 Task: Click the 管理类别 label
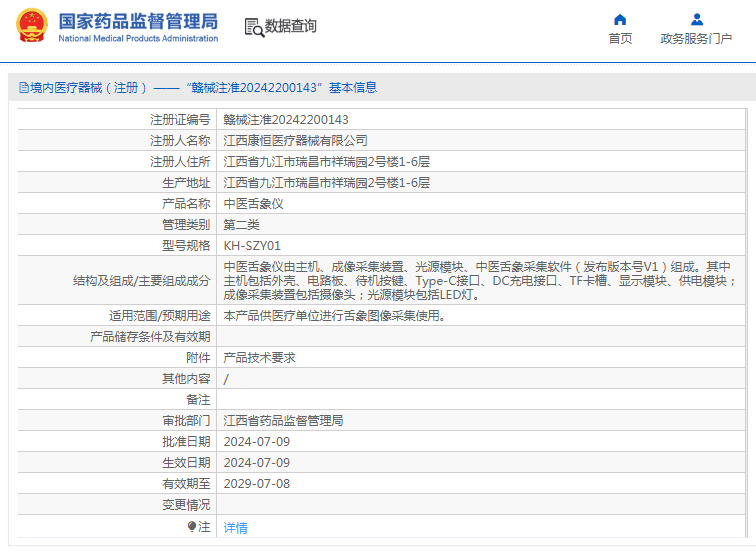(186, 225)
